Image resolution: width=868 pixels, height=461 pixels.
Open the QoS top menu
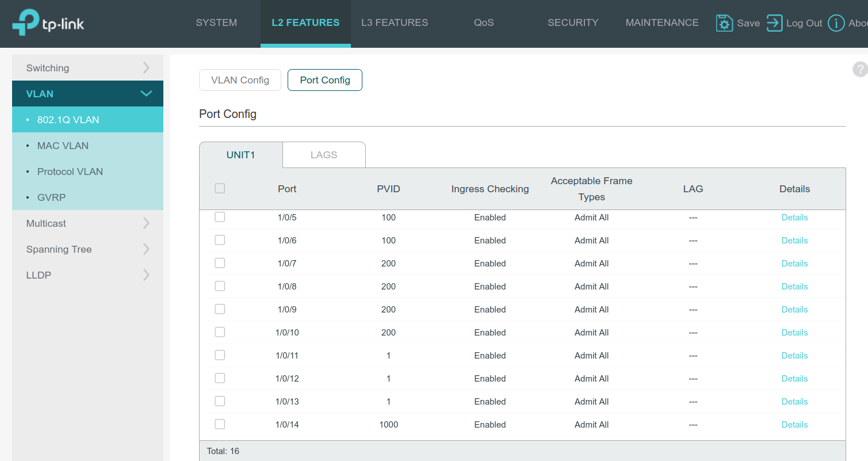(x=484, y=23)
